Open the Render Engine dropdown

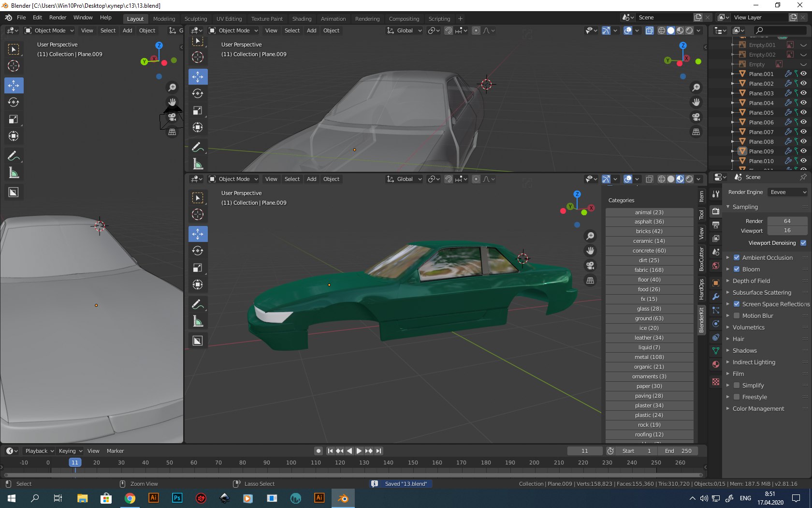click(x=787, y=192)
